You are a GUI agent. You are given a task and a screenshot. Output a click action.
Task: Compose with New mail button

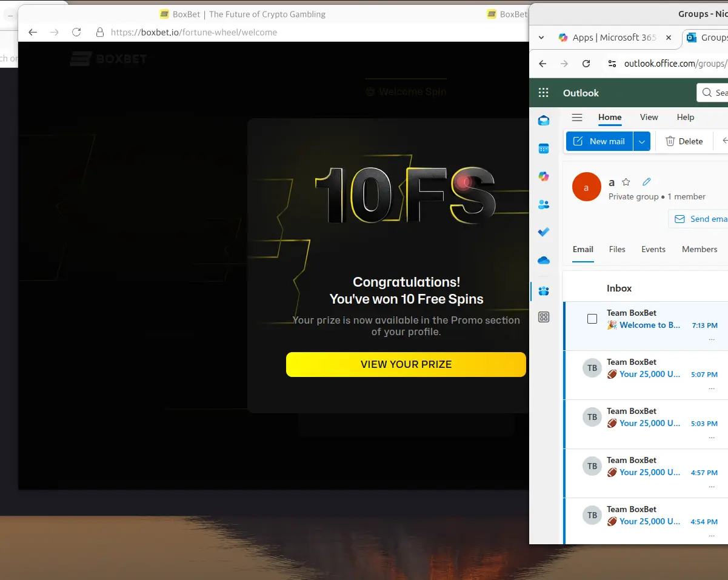pyautogui.click(x=599, y=141)
